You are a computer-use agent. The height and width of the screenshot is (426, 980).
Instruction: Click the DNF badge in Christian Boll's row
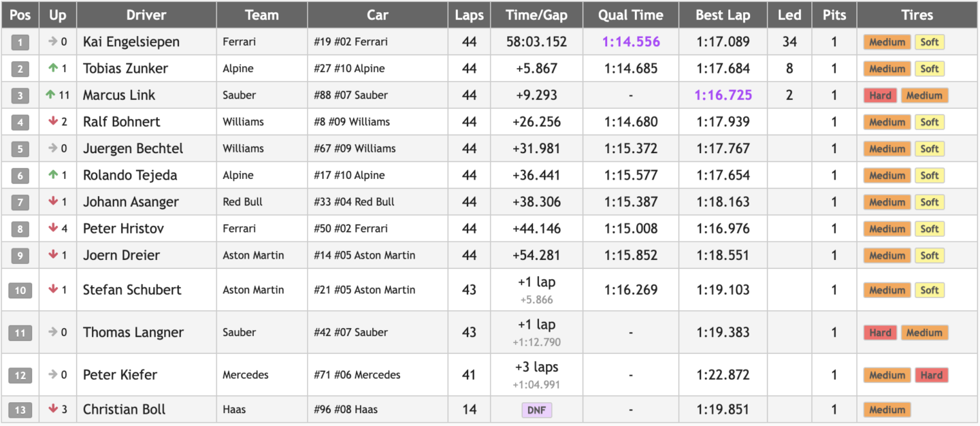[536, 410]
